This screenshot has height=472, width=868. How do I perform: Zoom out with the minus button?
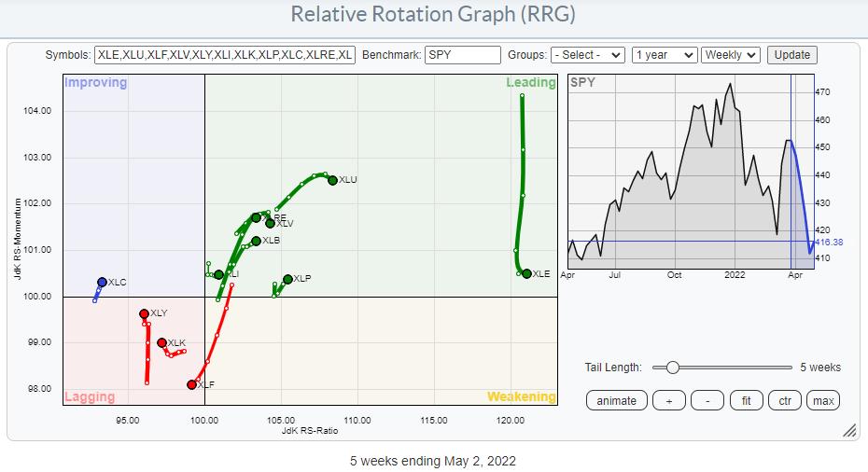point(707,400)
